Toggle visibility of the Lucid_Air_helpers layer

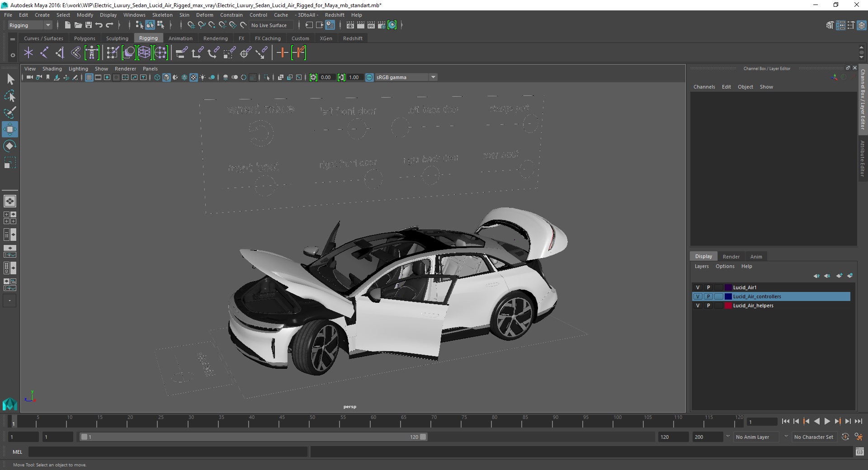tap(698, 305)
